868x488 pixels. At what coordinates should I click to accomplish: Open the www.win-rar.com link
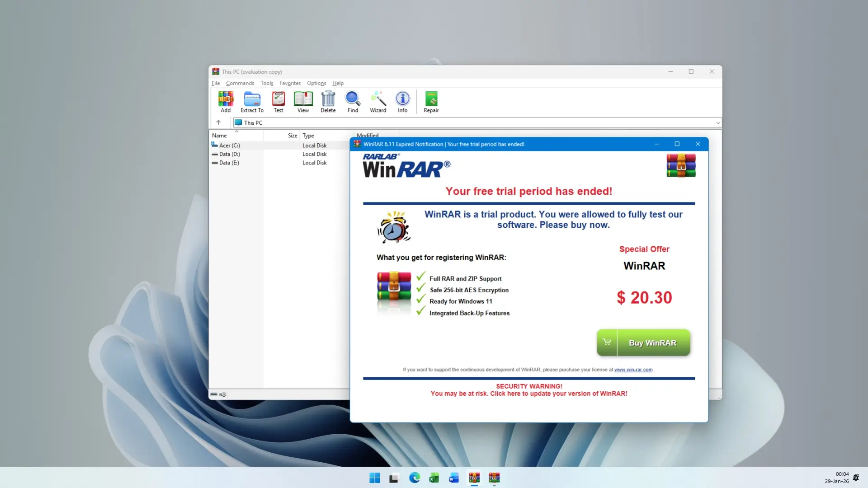click(632, 370)
